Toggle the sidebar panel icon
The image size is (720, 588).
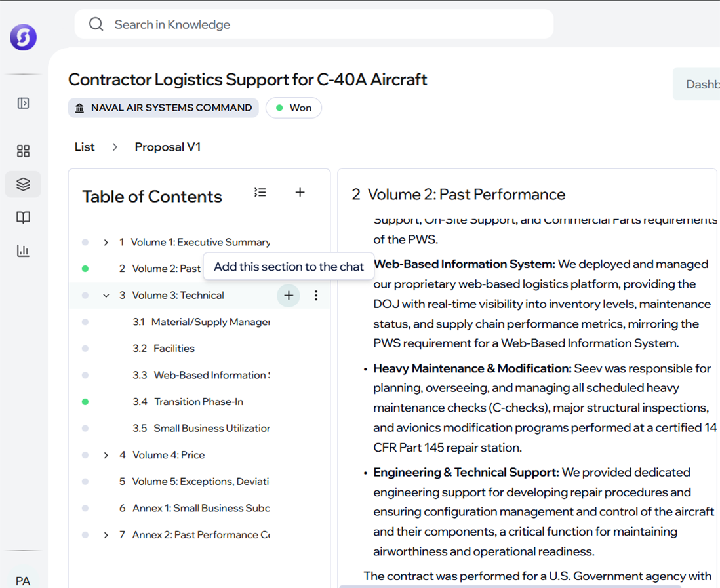(23, 103)
